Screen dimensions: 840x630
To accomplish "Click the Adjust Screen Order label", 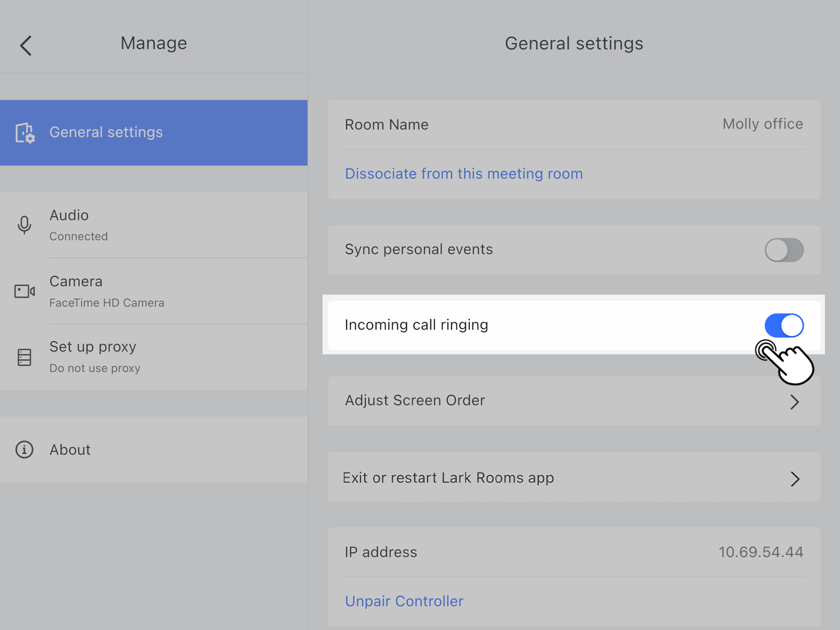I will click(x=415, y=400).
